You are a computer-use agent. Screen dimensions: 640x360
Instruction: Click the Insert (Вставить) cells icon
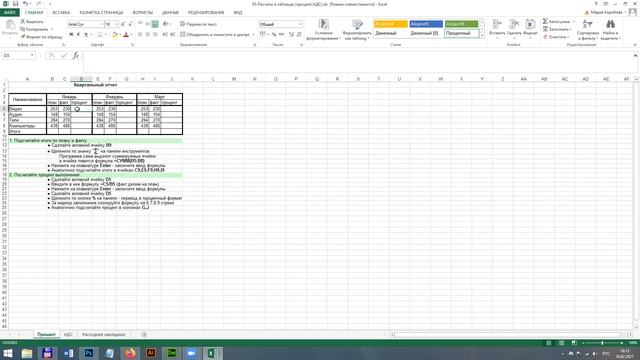[497, 24]
